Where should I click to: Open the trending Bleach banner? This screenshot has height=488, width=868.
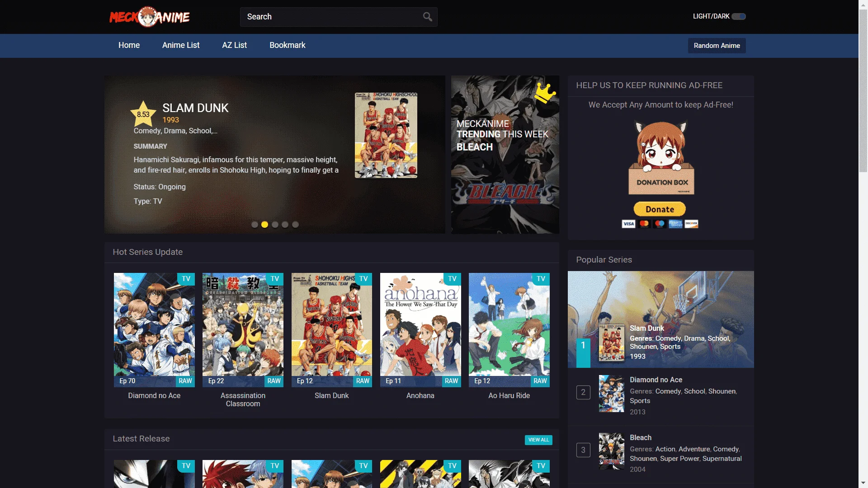tap(505, 155)
